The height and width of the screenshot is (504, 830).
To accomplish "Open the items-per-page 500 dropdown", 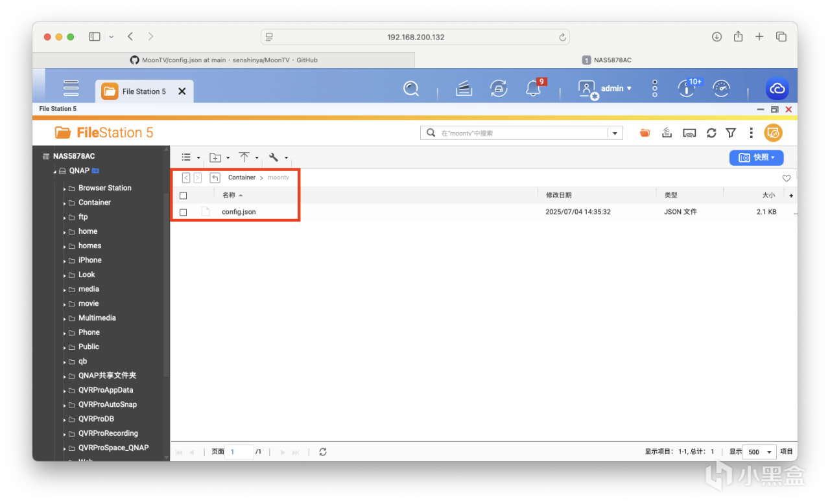I will click(760, 452).
